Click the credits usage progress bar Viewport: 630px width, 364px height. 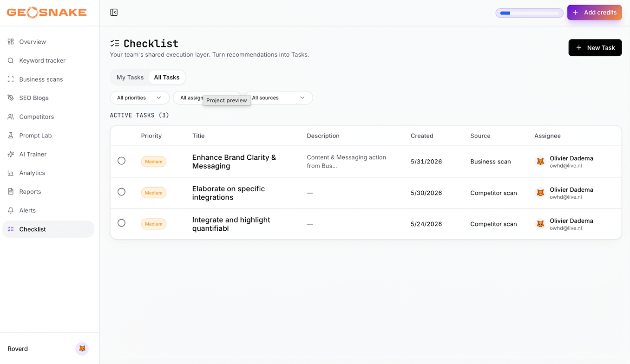[530, 13]
